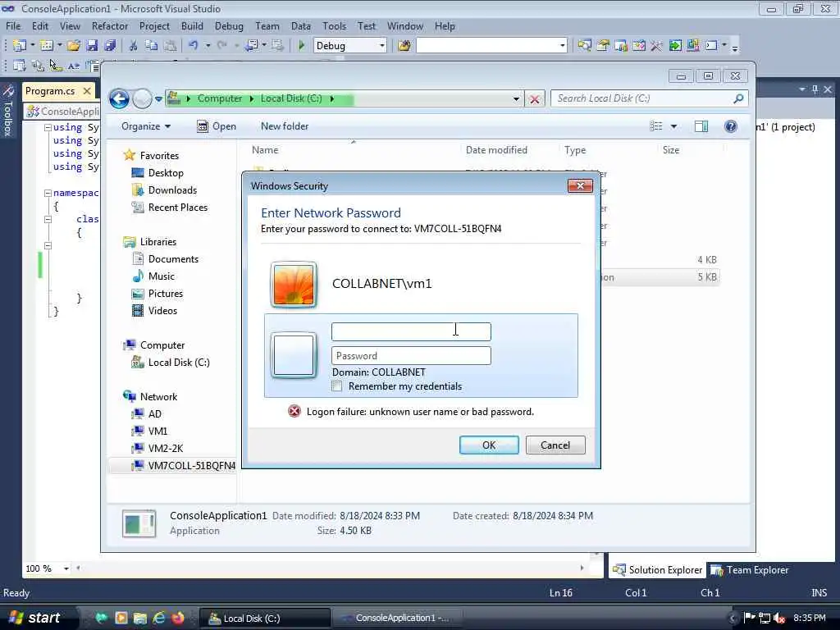The width and height of the screenshot is (840, 630).
Task: Click the Local Disk (C:) taskbar button
Action: [x=265, y=619]
